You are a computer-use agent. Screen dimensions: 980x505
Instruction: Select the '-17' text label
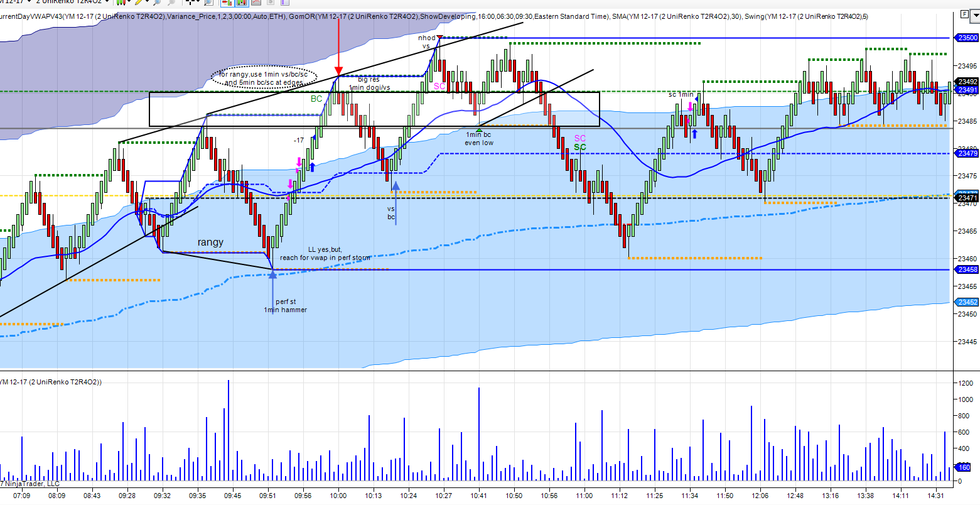(299, 140)
